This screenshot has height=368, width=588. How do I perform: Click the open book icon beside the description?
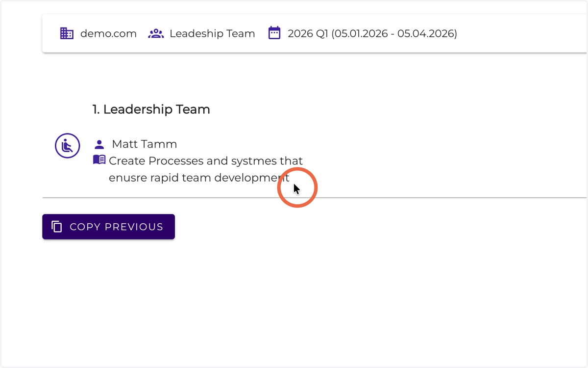tap(99, 160)
